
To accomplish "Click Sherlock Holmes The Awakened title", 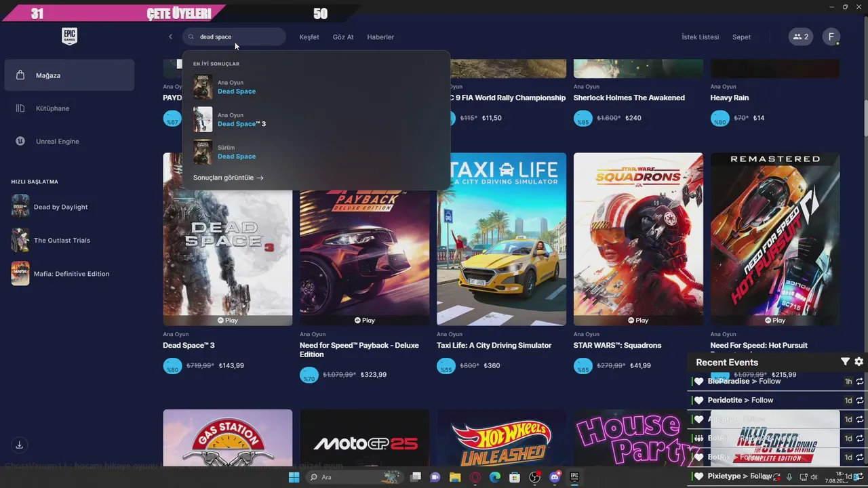I will click(x=629, y=98).
